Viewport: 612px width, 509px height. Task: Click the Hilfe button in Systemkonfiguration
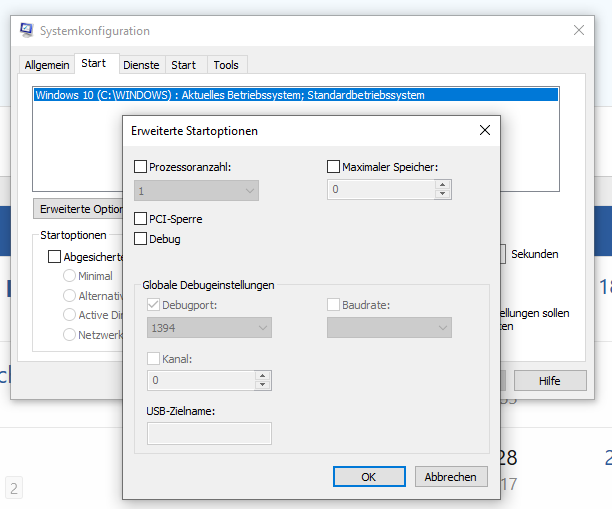pos(550,381)
